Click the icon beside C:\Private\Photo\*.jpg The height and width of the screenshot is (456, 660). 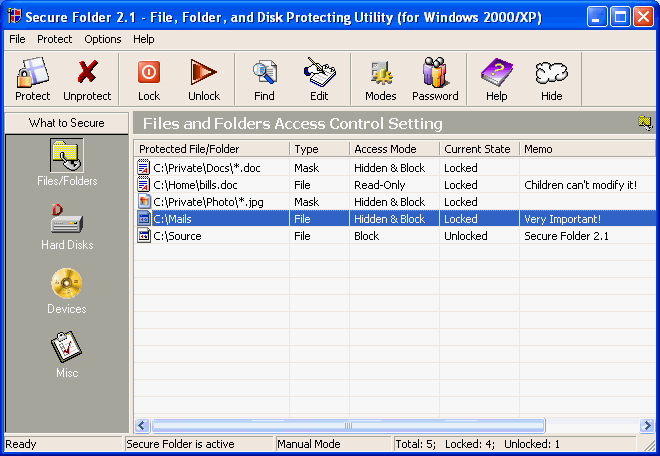pos(144,201)
